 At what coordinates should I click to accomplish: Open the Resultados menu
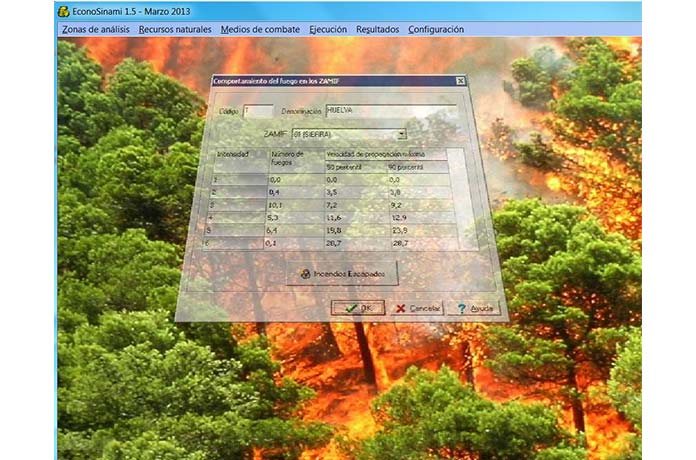[377, 30]
